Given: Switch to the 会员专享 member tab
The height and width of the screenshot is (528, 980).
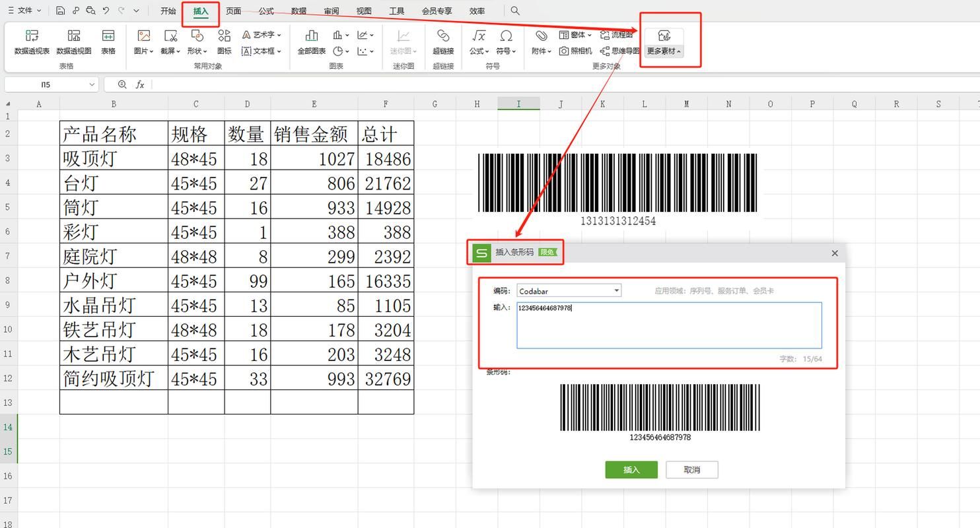Looking at the screenshot, I should click(x=437, y=11).
